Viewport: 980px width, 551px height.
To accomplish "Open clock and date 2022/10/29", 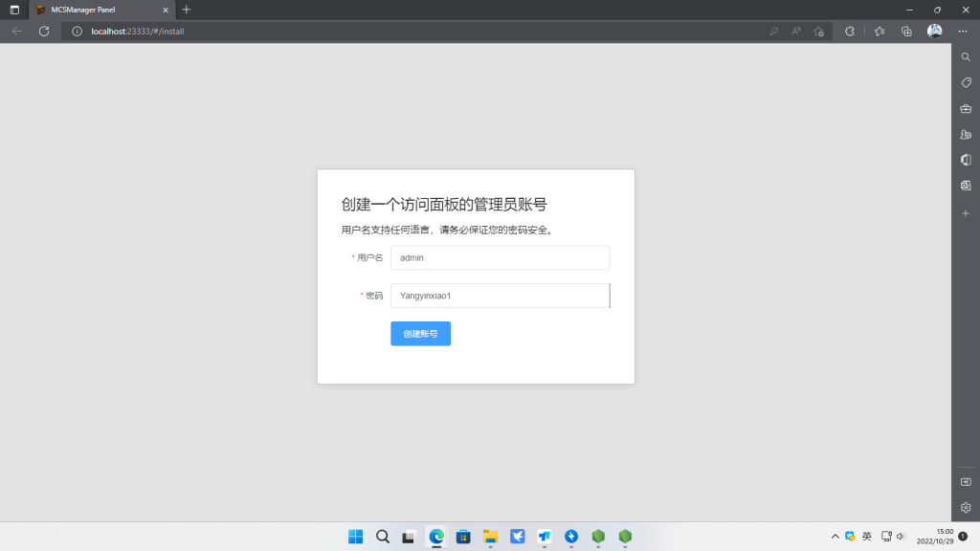I will [x=935, y=537].
